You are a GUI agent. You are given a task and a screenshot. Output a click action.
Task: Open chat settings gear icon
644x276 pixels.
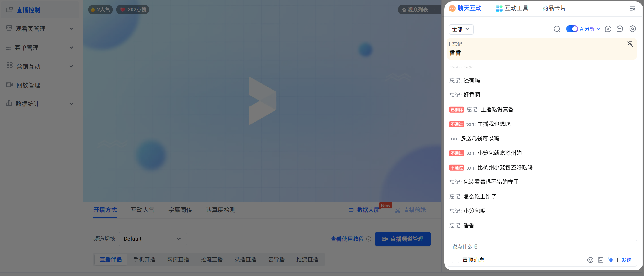point(632,29)
